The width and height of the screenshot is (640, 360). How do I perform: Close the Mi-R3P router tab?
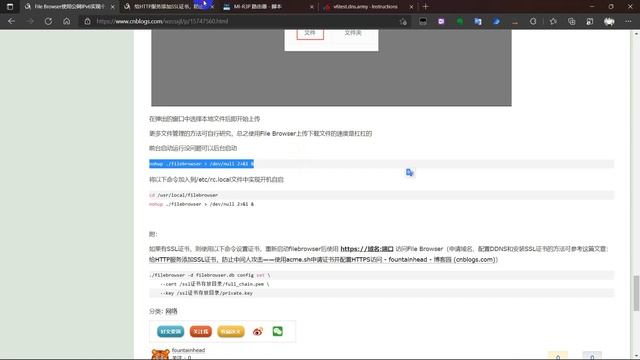point(312,7)
